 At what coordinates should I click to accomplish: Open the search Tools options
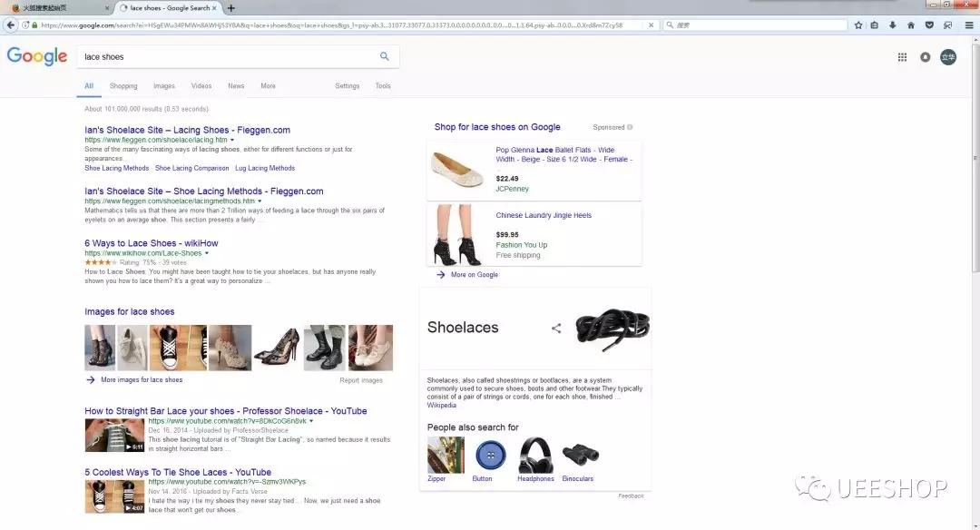[383, 86]
